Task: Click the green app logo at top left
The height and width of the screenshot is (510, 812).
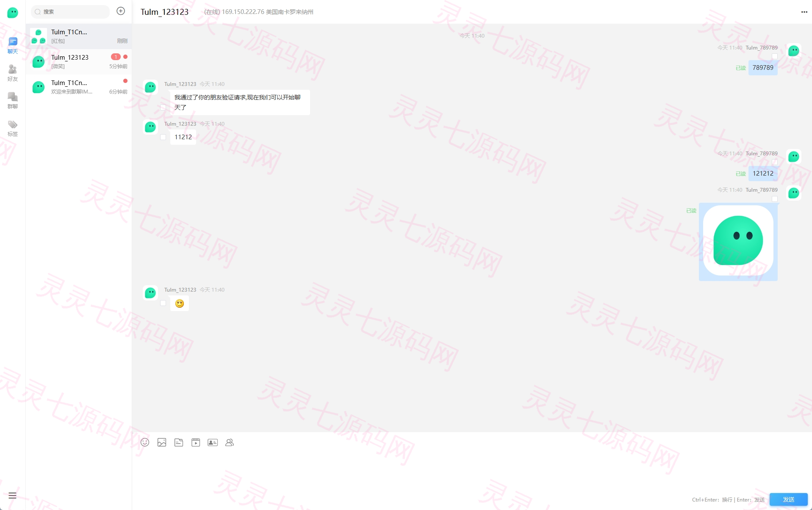Action: click(x=13, y=13)
